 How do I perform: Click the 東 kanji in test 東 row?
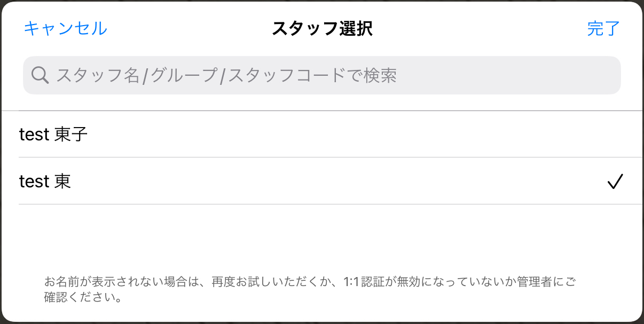[62, 181]
